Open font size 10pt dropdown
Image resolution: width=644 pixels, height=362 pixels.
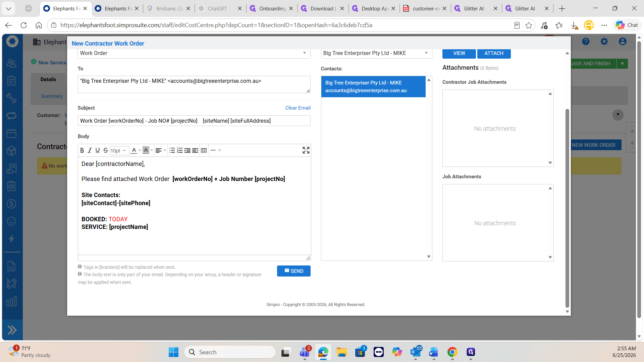click(119, 151)
